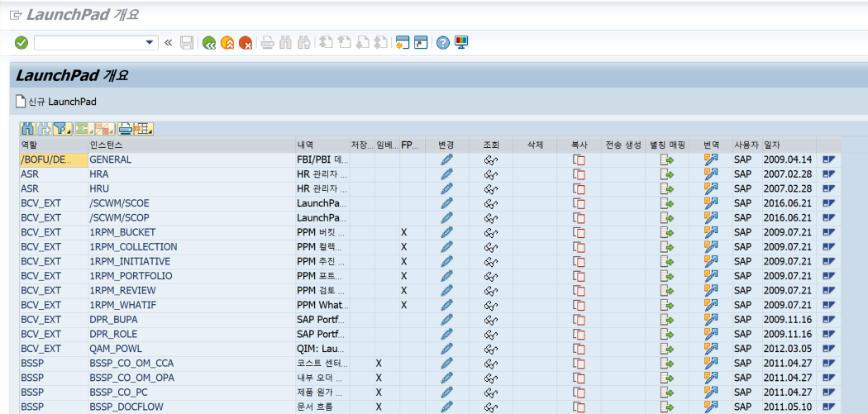Open the ALV Total sum dropdown
This screenshot has height=414, width=868.
[x=83, y=129]
